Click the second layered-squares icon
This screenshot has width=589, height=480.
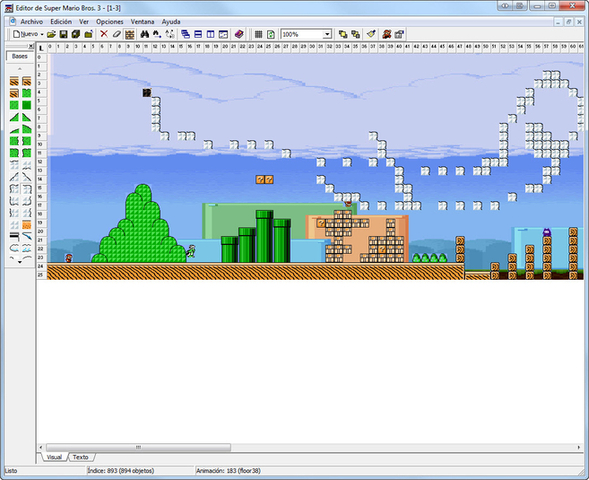pyautogui.click(x=355, y=34)
